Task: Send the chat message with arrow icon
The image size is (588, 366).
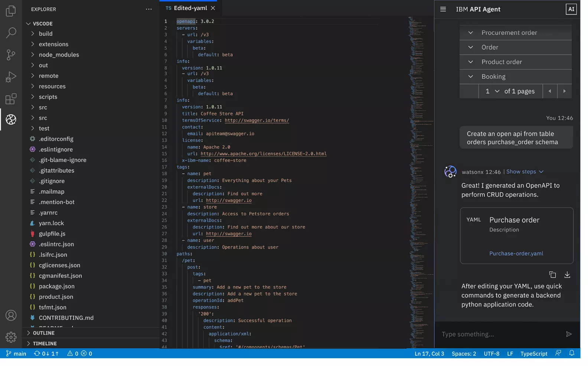Action: 568,334
